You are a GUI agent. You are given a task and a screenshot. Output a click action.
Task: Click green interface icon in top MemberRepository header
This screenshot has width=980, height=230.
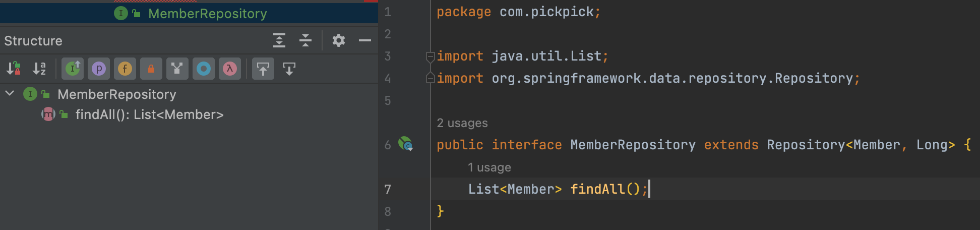point(121,13)
